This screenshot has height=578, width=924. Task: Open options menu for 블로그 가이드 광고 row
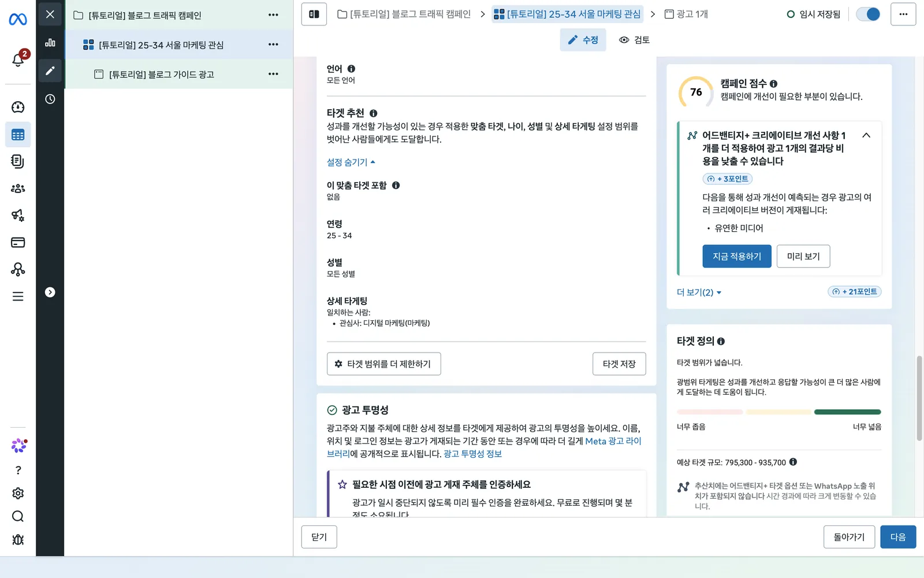273,74
